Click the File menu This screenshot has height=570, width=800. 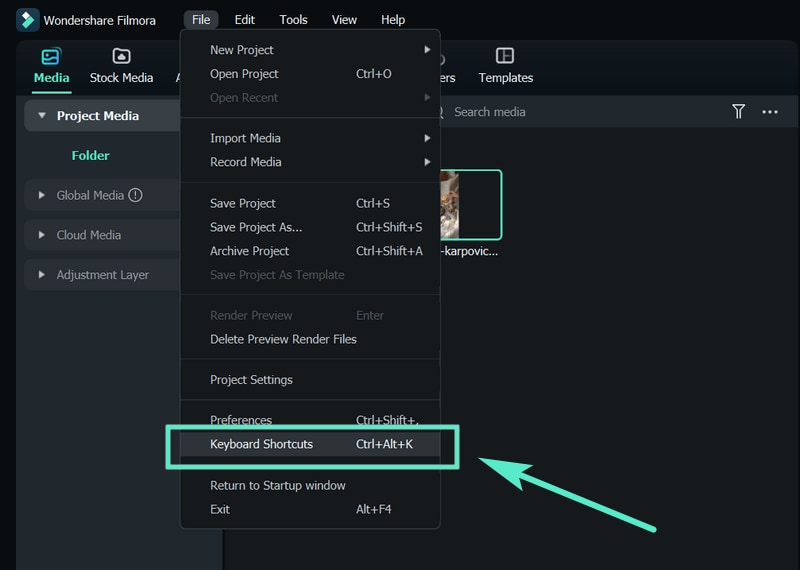(201, 19)
